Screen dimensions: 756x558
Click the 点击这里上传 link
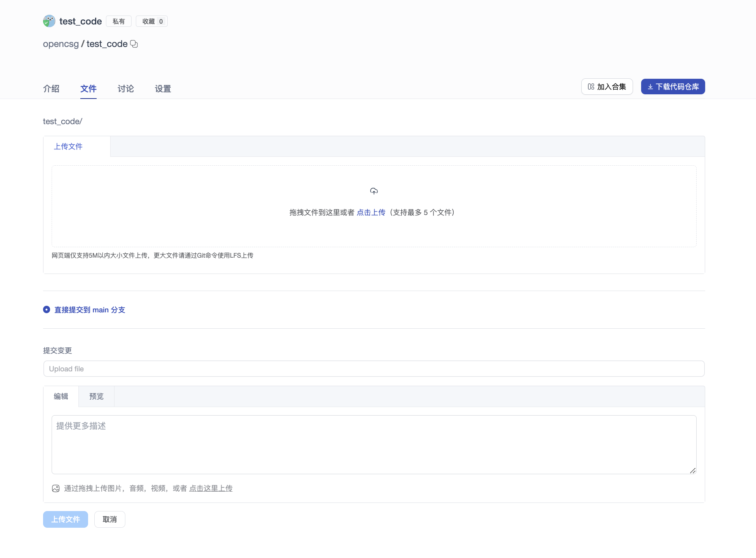click(x=211, y=488)
